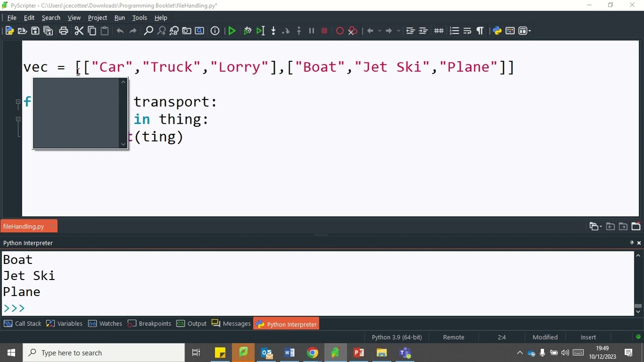The height and width of the screenshot is (362, 644).
Task: Click in the interpreter prompt line
Action: tap(317, 308)
